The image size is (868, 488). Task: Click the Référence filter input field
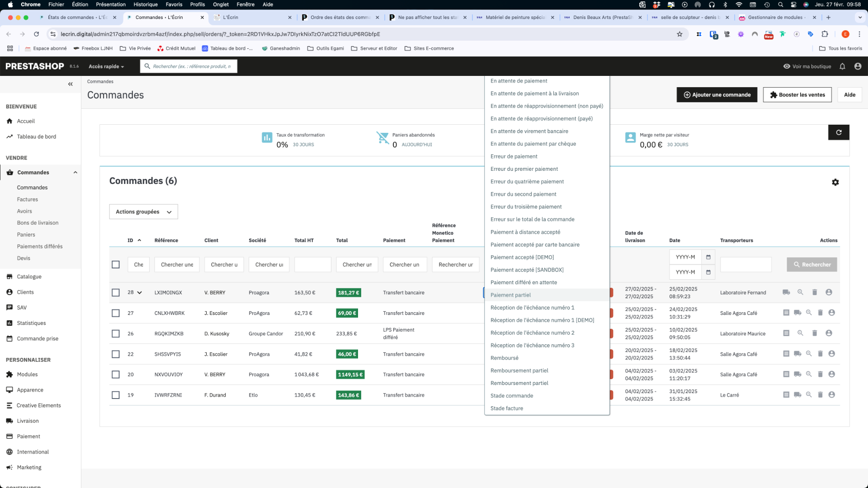pyautogui.click(x=177, y=265)
